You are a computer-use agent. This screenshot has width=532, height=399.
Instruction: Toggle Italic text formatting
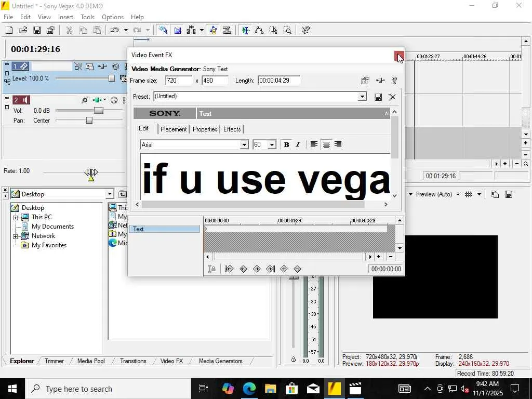(x=298, y=145)
